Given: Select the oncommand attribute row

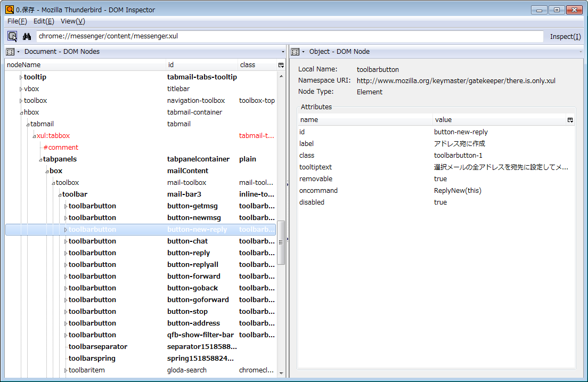Looking at the screenshot, I should [436, 190].
